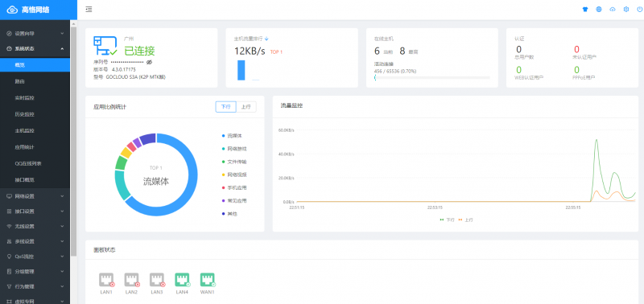
Task: Collapse the sidebar with the hamburger icon
Action: 89,10
